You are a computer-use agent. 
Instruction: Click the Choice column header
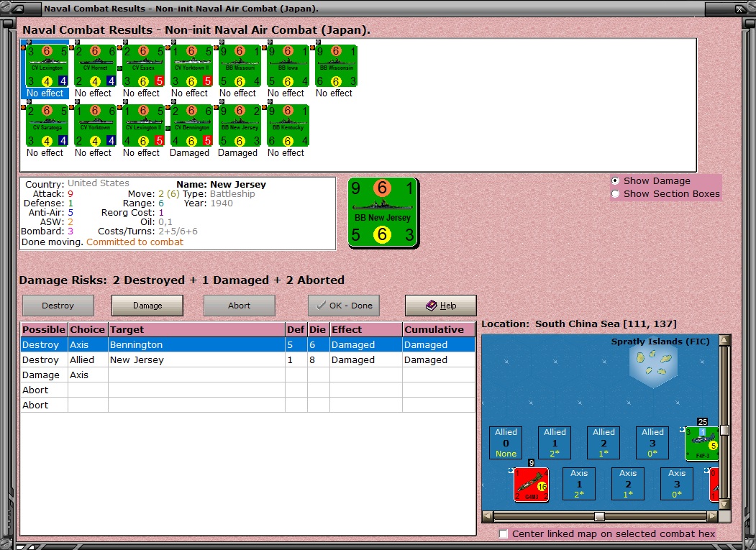point(88,330)
